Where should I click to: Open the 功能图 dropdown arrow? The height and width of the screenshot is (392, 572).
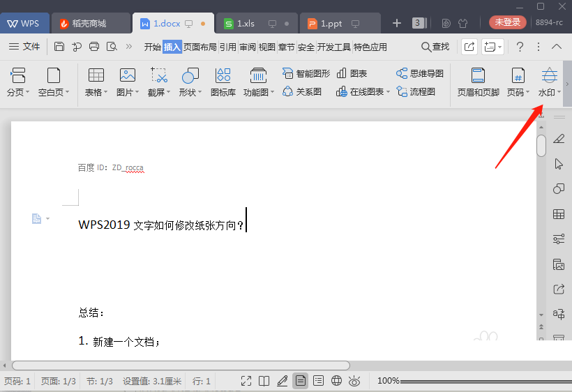coord(272,92)
